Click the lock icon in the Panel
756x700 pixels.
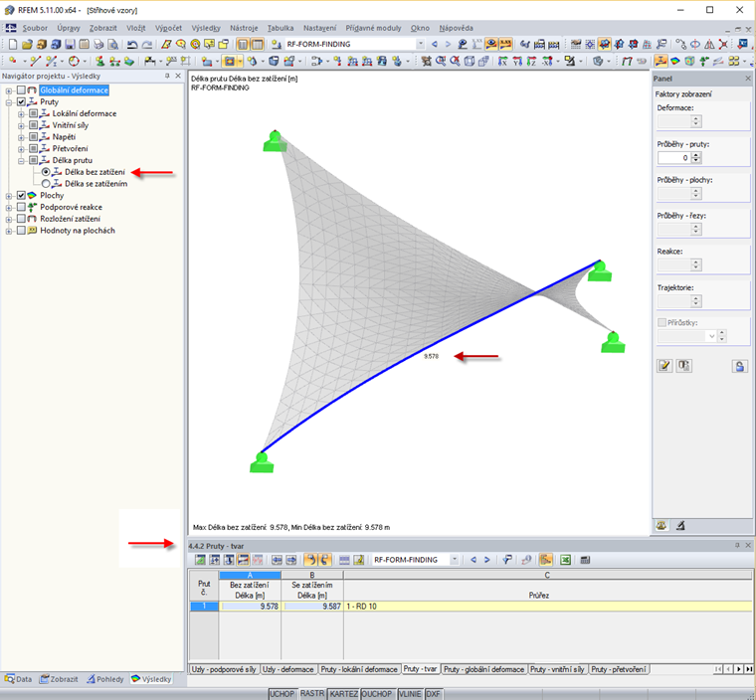click(x=740, y=366)
